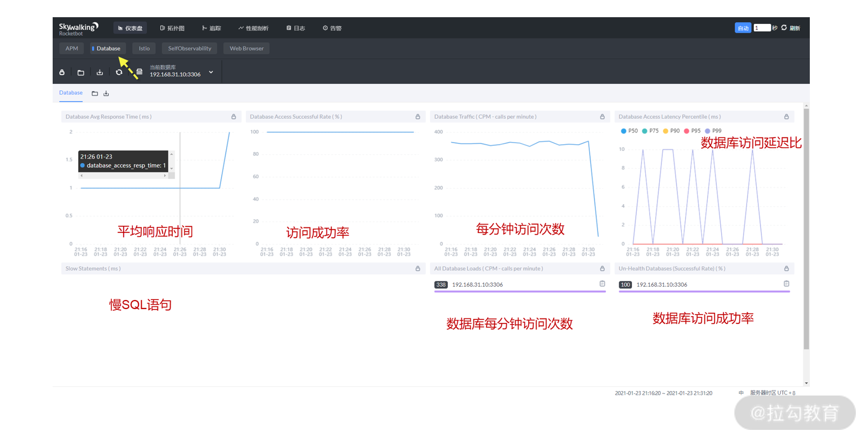This screenshot has width=868, height=441.
Task: Toggle the P50 legend series
Action: coord(629,131)
